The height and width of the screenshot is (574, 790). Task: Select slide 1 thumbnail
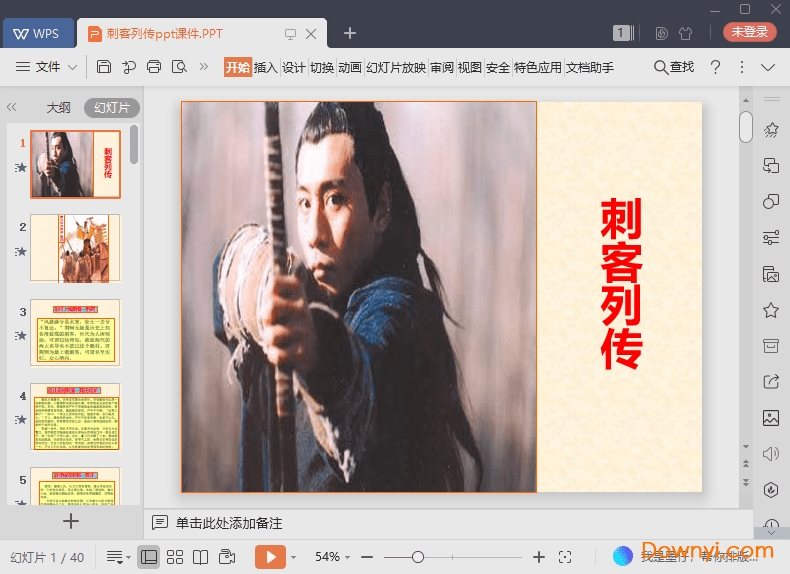[76, 164]
